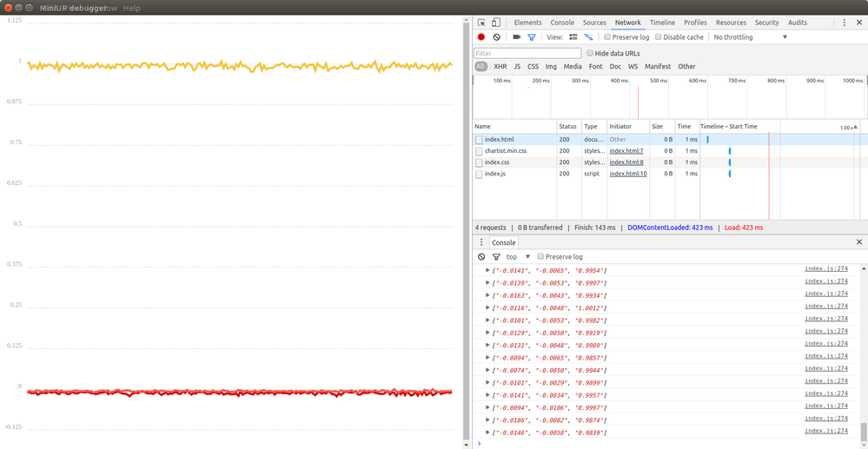Open the index.html:7 initiator link
868x449 pixels.
tap(626, 150)
